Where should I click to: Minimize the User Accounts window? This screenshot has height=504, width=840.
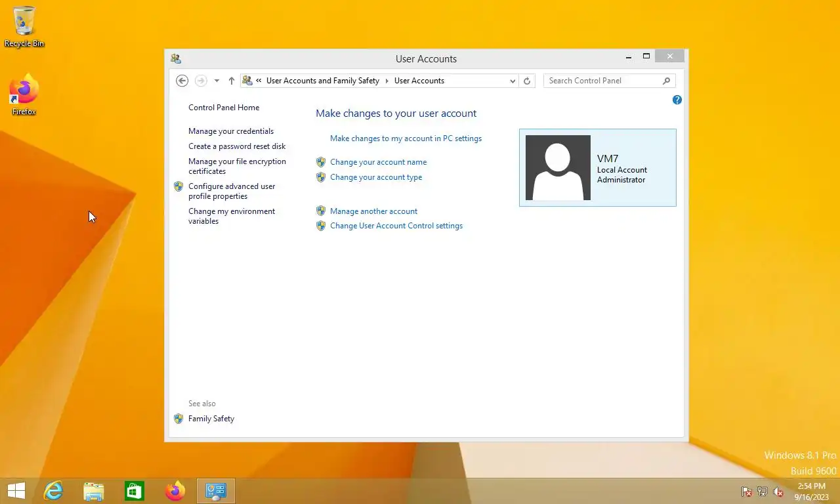pyautogui.click(x=629, y=57)
